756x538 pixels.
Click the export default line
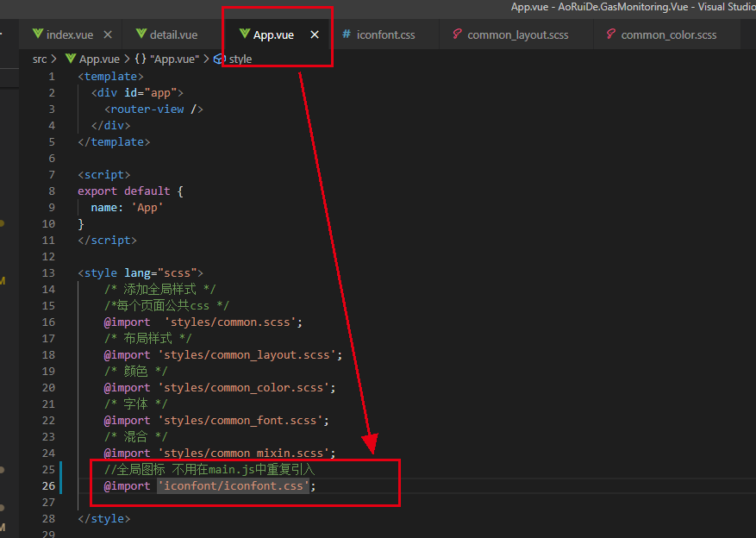pos(130,191)
